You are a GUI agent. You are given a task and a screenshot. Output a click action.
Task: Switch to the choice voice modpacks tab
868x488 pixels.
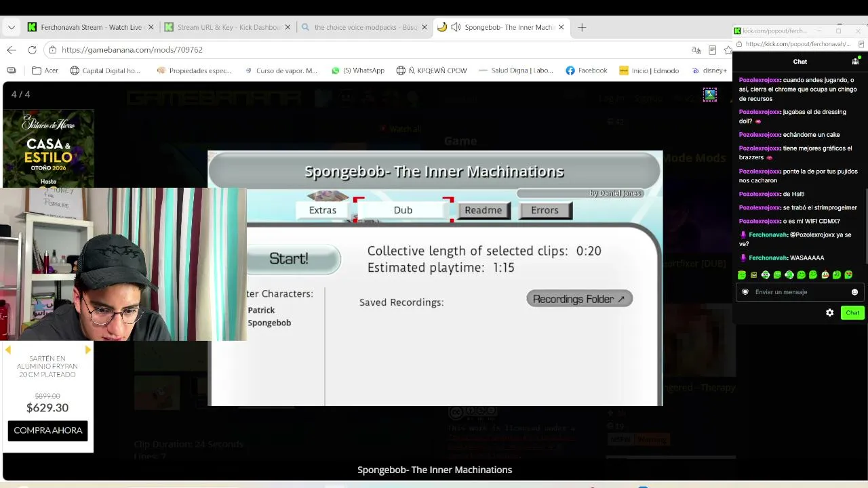tap(365, 27)
